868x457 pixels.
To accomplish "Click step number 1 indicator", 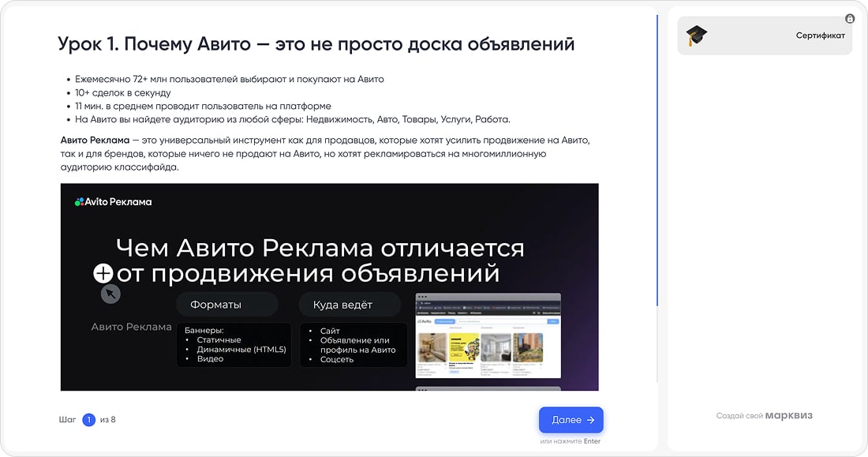I will coord(88,420).
